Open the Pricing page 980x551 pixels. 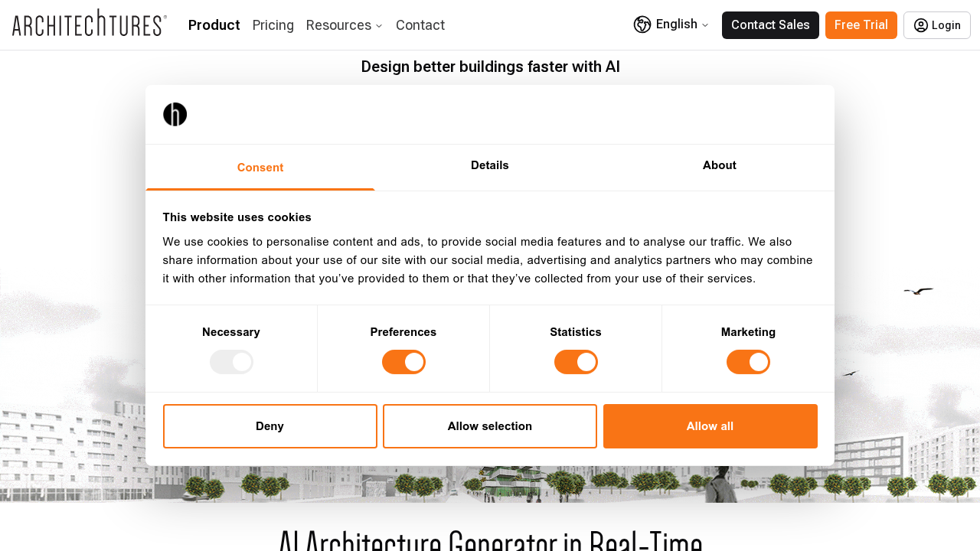point(273,24)
